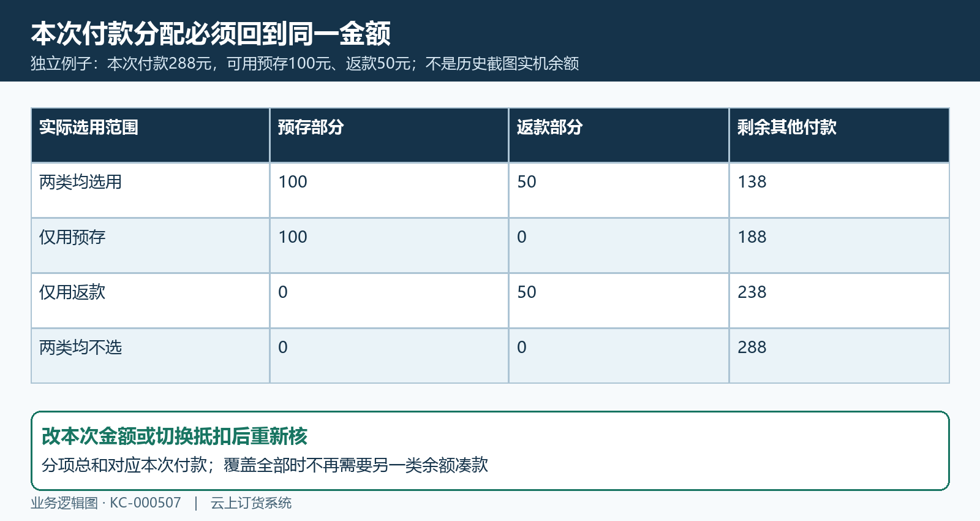Select the "仅用返款" row label
This screenshot has height=521, width=980.
click(72, 292)
